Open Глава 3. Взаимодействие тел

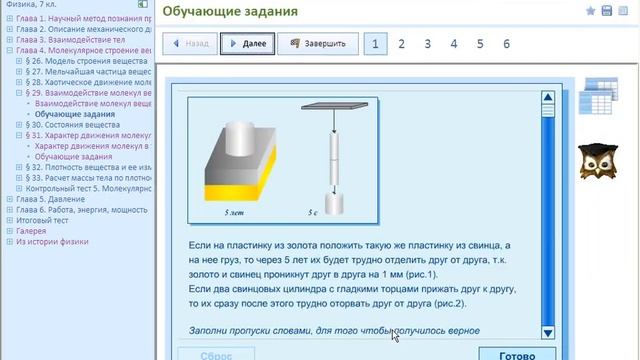(71, 40)
